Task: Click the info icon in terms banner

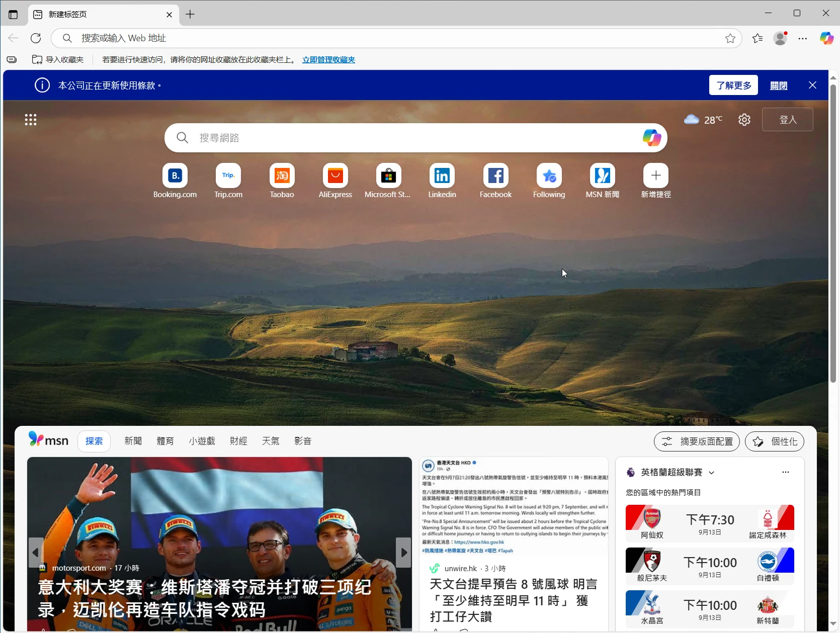Action: click(42, 85)
